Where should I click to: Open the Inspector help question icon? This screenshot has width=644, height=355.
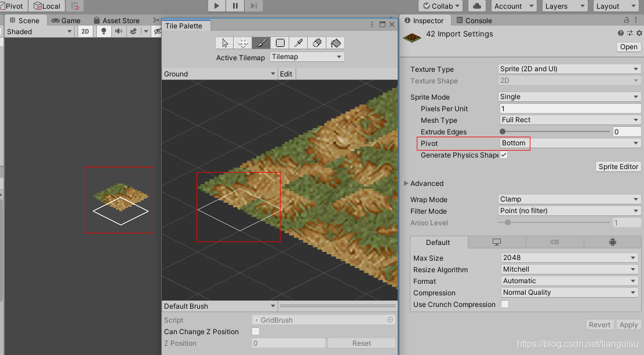tap(621, 33)
